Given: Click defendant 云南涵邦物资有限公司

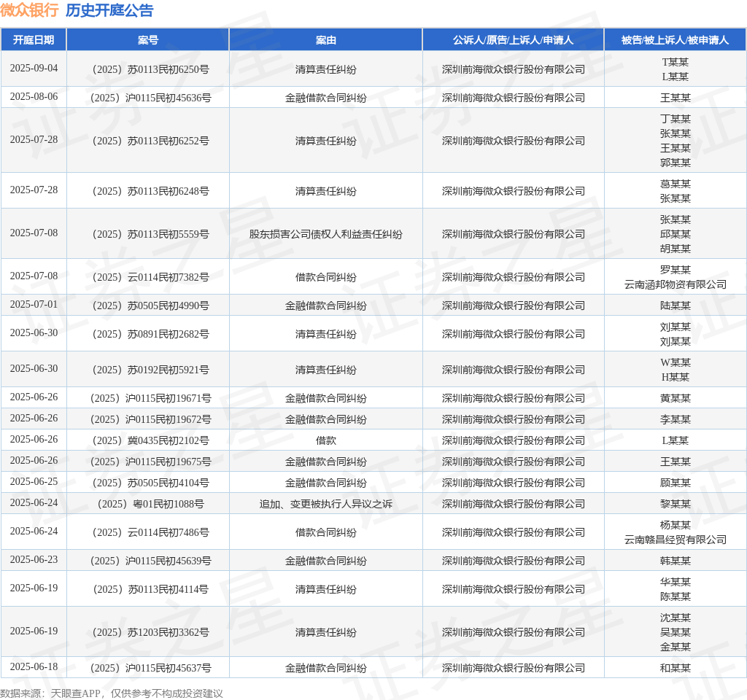Looking at the screenshot, I should [675, 285].
